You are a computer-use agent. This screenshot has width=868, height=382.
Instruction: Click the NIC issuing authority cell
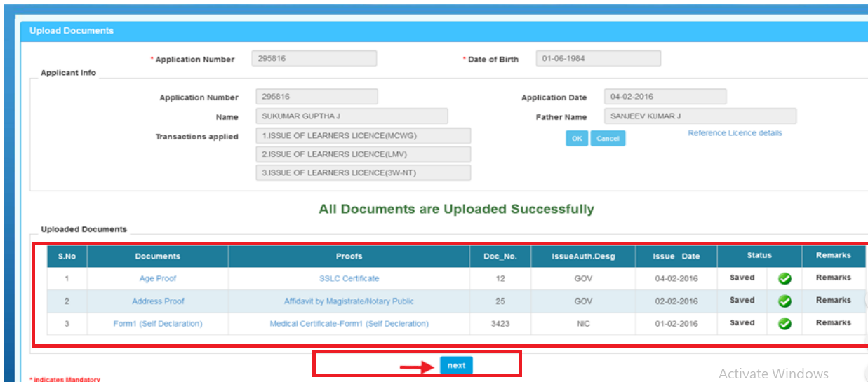pyautogui.click(x=583, y=324)
